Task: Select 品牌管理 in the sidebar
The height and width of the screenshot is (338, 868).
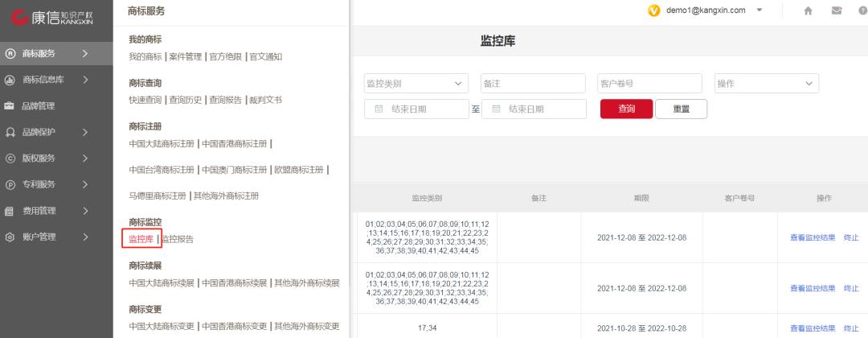Action: 39,106
